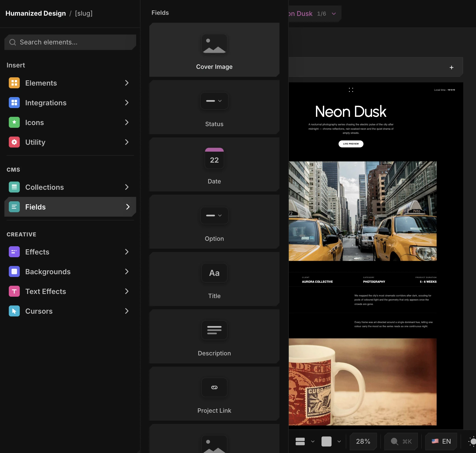Image resolution: width=476 pixels, height=453 pixels.
Task: Click the AURORA COLLECTIVE client text
Action: click(x=317, y=282)
